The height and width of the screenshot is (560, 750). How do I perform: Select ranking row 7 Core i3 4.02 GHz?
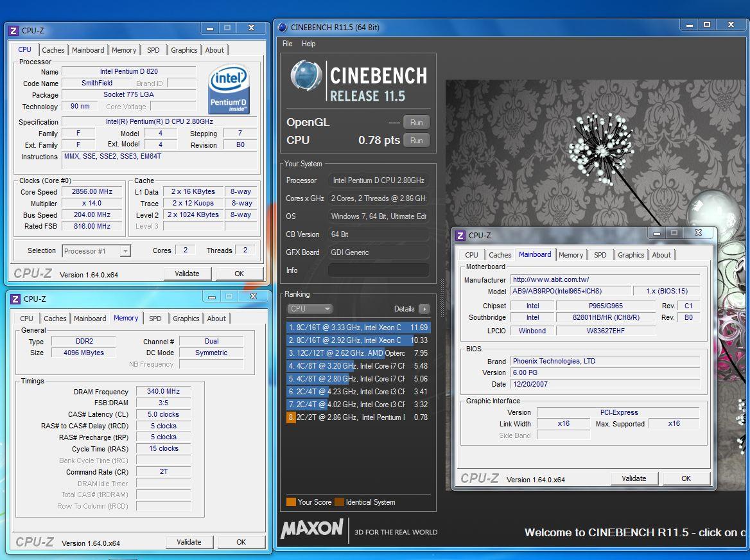(358, 405)
